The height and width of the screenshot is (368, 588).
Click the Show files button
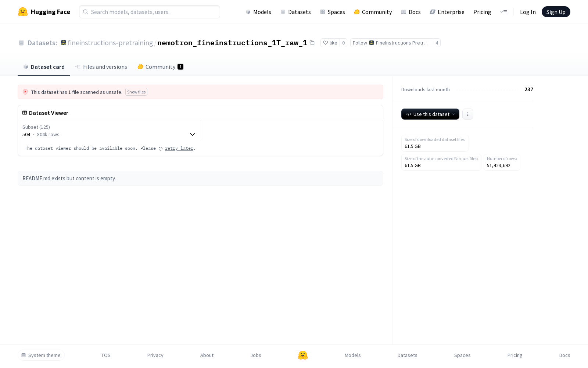(x=136, y=92)
